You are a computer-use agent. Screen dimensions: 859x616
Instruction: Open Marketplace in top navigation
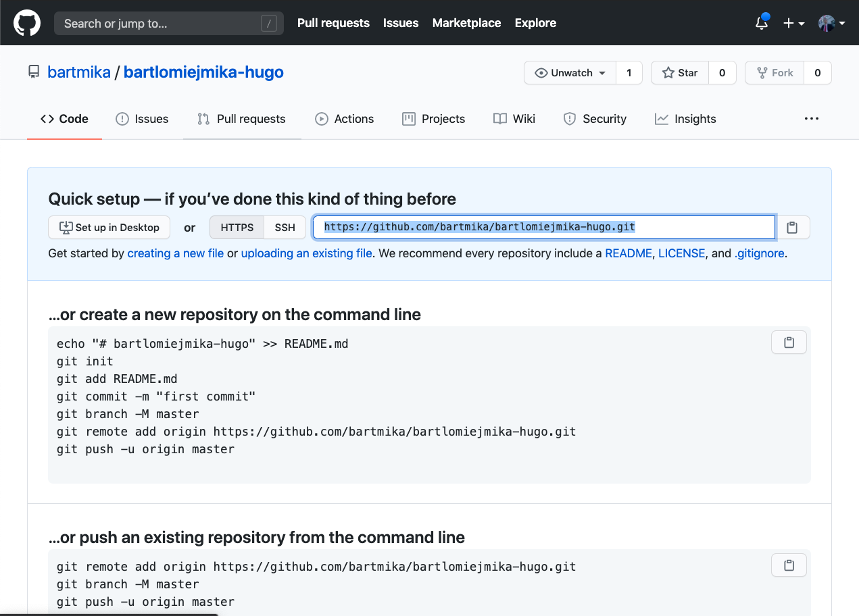click(466, 23)
